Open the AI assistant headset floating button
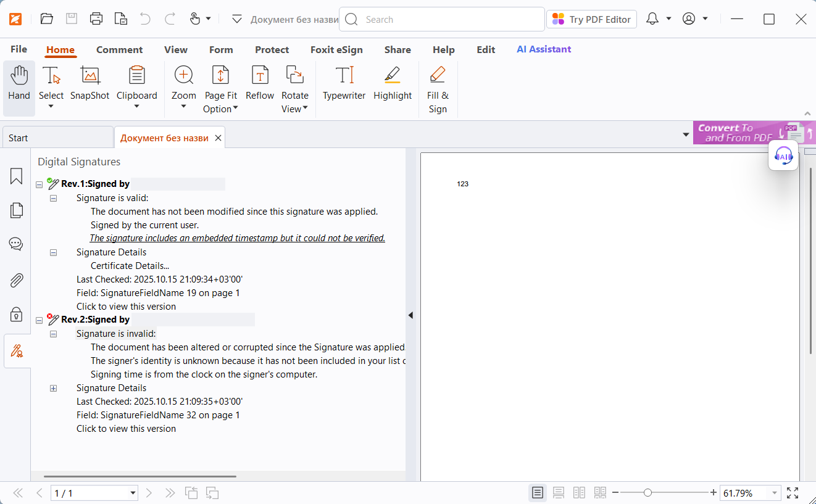 783,156
